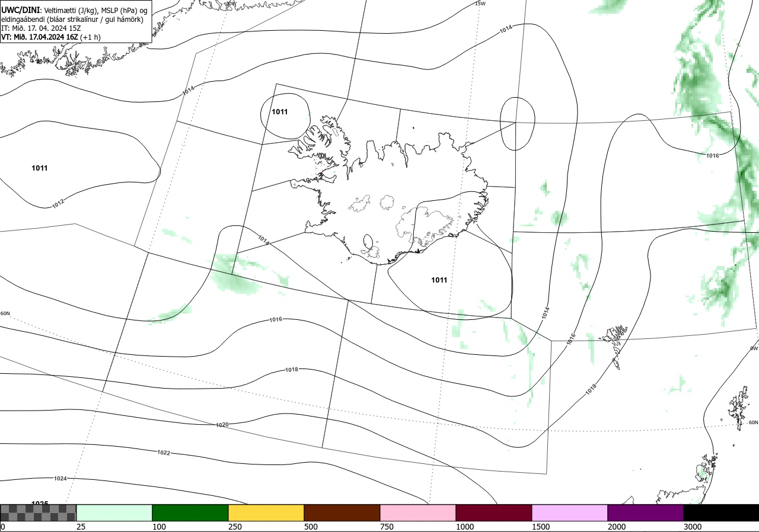Screen dimensions: 759x532
Task: Click the 1011 label in the oval northwest of Iceland
Action: pos(280,112)
